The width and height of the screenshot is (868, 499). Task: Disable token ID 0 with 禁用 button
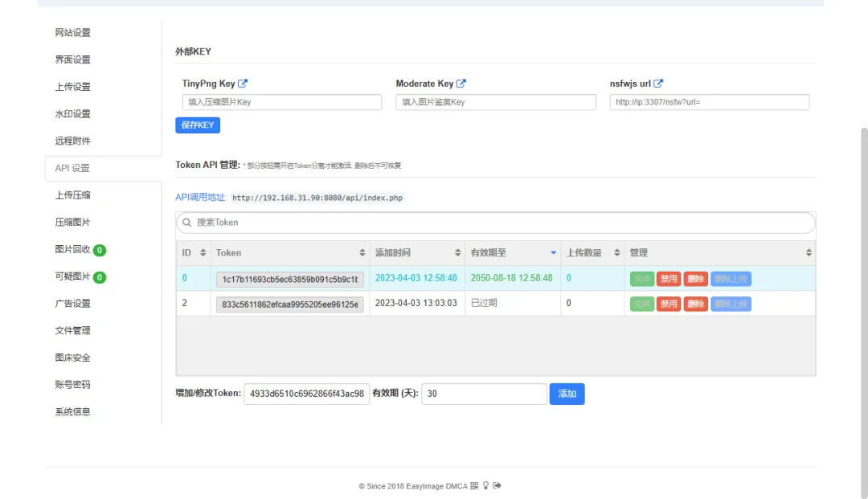pos(668,279)
